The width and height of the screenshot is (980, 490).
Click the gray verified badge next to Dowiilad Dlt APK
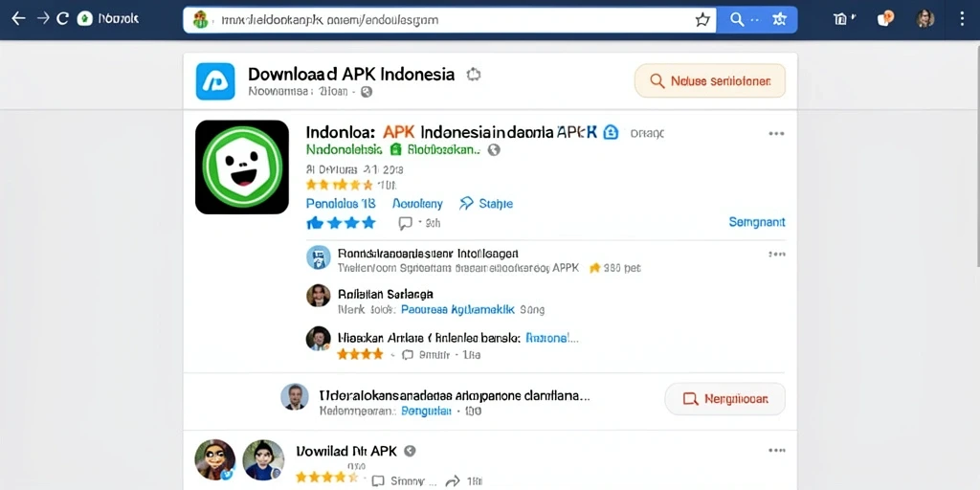click(410, 451)
